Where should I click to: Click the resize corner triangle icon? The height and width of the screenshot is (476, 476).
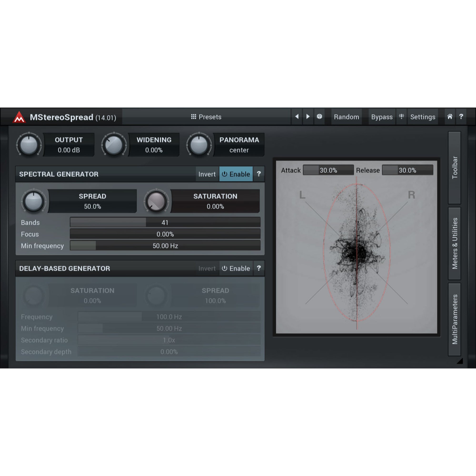(460, 361)
